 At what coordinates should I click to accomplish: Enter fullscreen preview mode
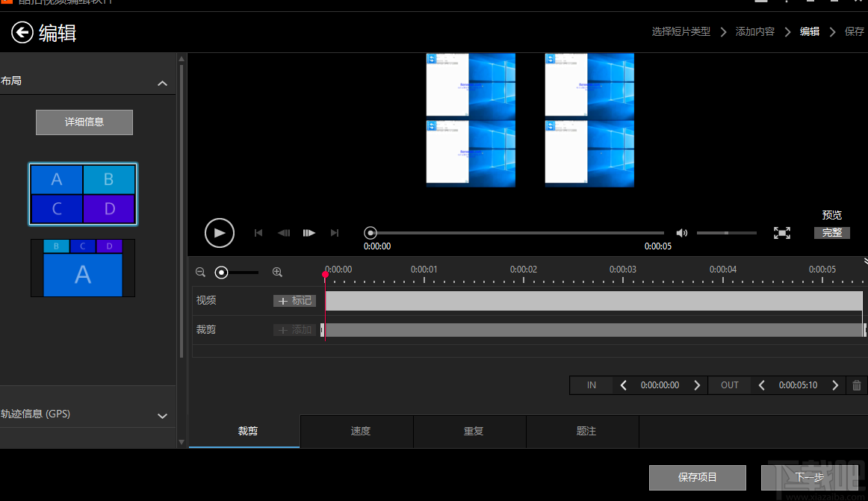pyautogui.click(x=782, y=232)
